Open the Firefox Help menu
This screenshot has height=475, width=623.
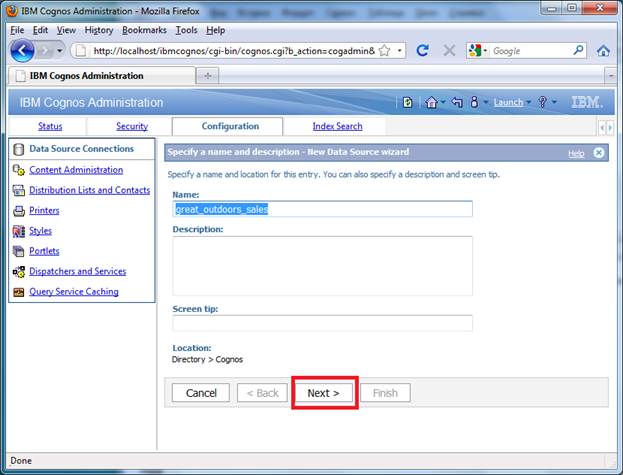(x=215, y=30)
